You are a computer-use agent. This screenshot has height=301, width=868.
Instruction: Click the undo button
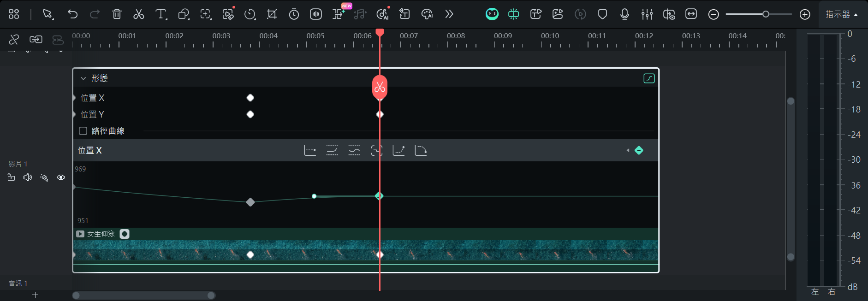pyautogui.click(x=72, y=14)
